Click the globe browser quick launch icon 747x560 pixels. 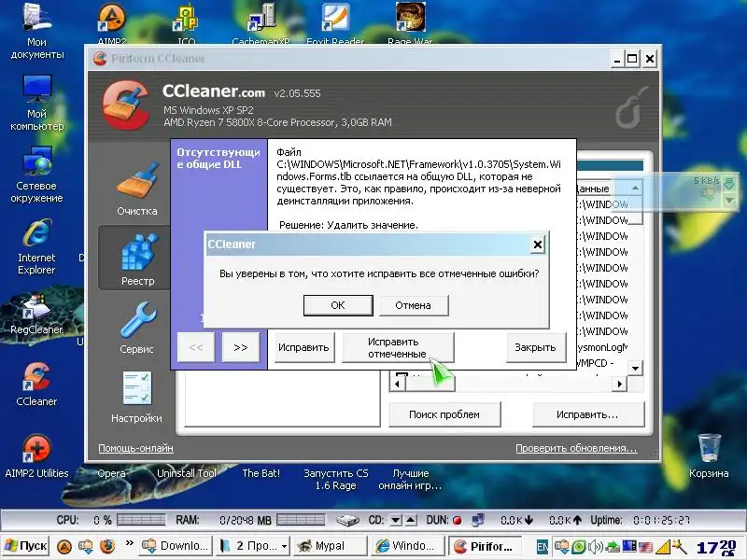[x=107, y=546]
